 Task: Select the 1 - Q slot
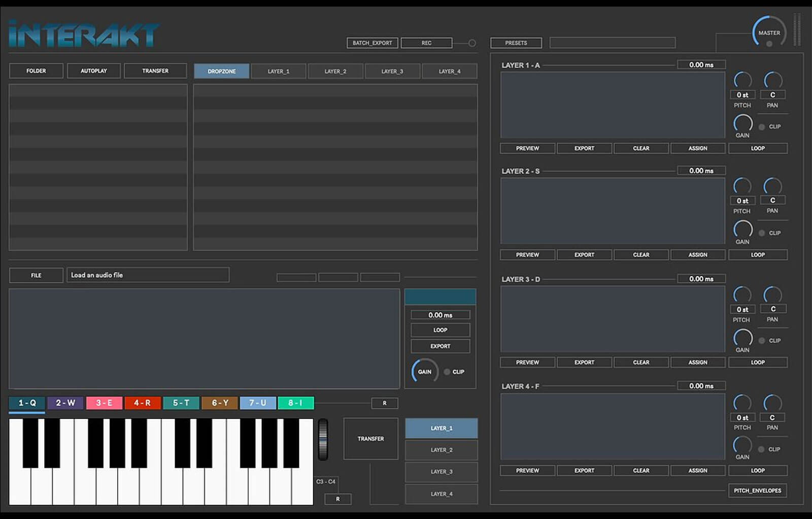(27, 403)
